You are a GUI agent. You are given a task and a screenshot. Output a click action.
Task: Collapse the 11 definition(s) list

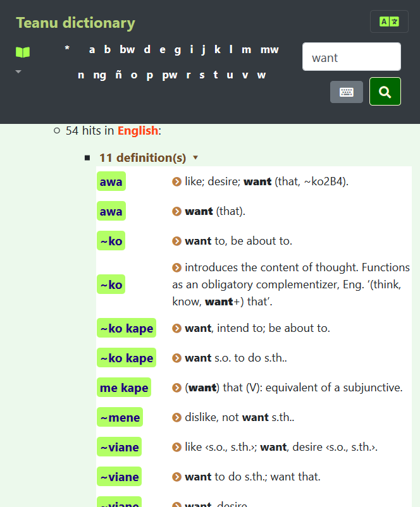tap(195, 157)
